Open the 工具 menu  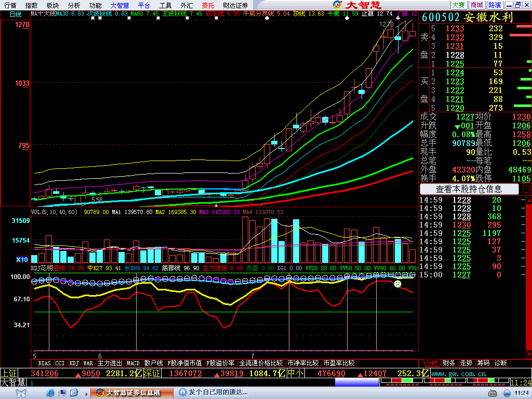coord(165,5)
